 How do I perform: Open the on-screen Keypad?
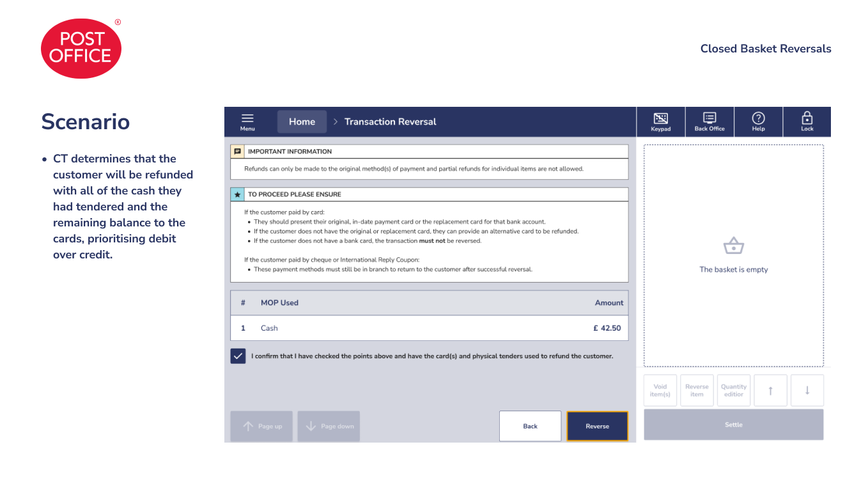tap(661, 122)
